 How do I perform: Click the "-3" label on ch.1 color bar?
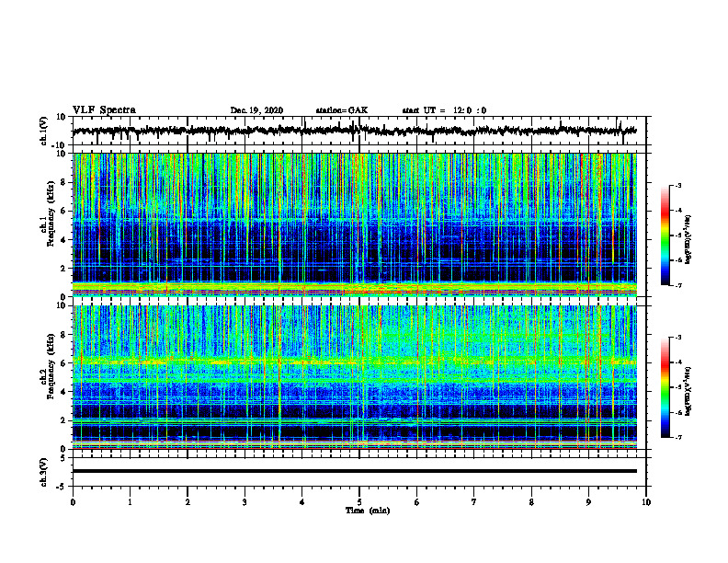click(x=677, y=185)
